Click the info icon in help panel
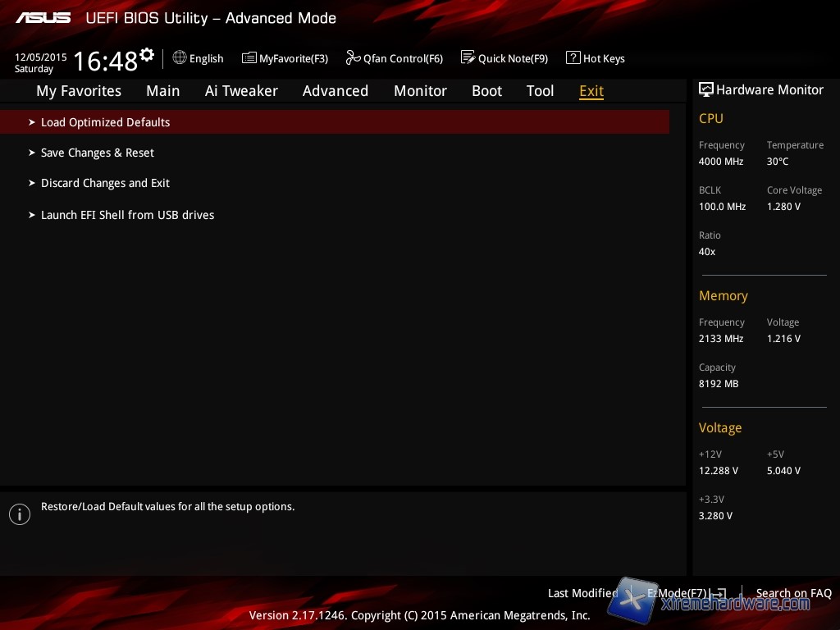 [x=19, y=514]
